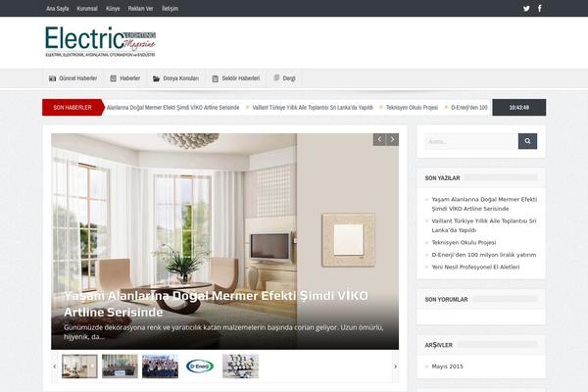
Task: Select second thumbnail of group photo
Action: pos(120,367)
